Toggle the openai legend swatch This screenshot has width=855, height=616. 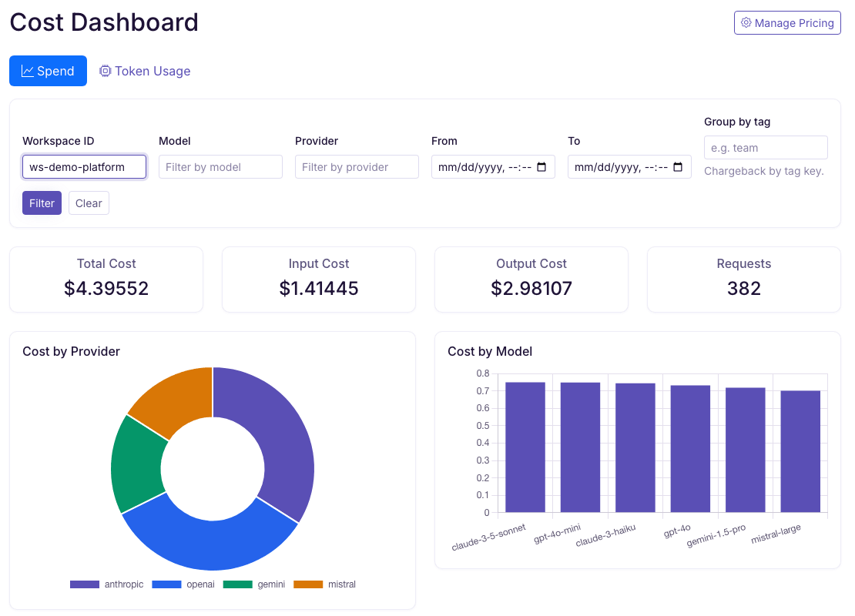[166, 584]
